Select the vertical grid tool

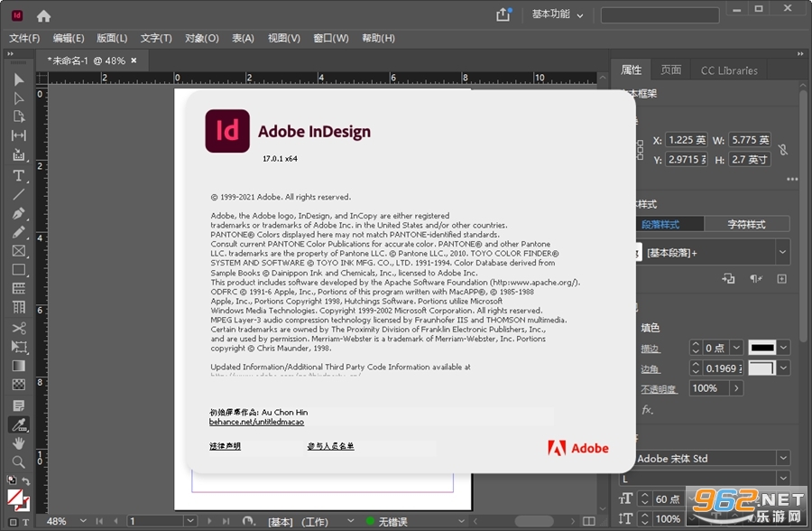coord(19,307)
